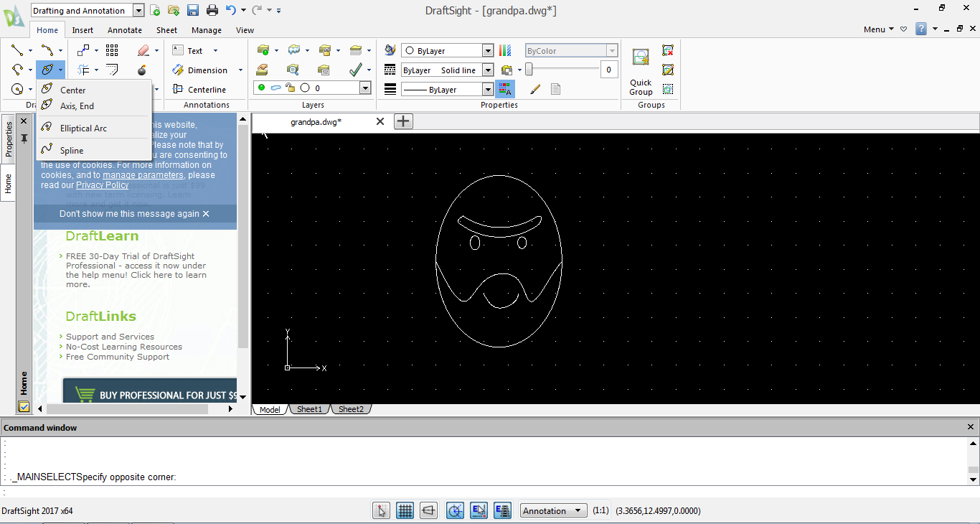Click the Open folder icon
Screen dimensions: 980x524
[174, 10]
